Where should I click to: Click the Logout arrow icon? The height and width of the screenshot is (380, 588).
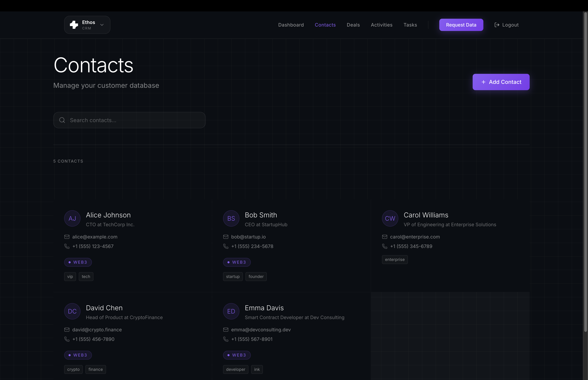(497, 25)
